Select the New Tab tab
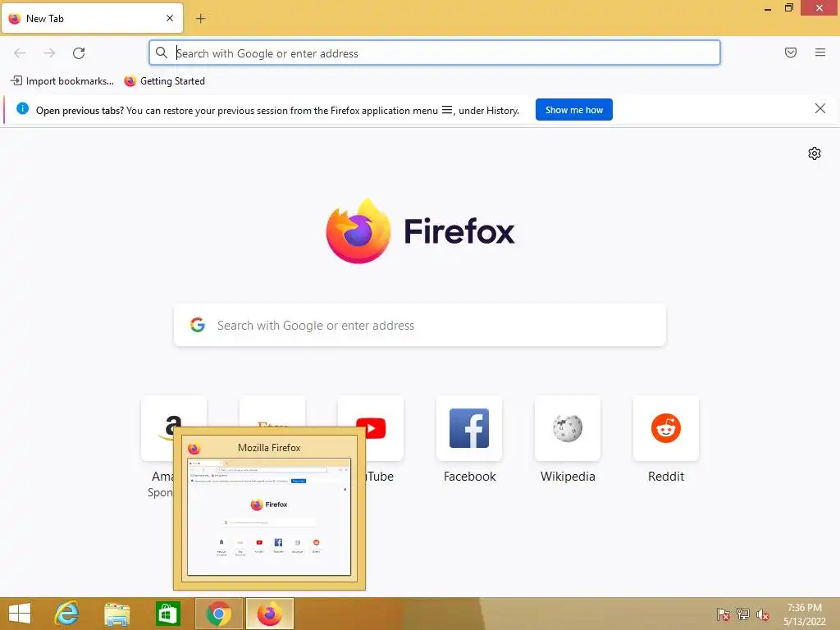 pos(92,18)
